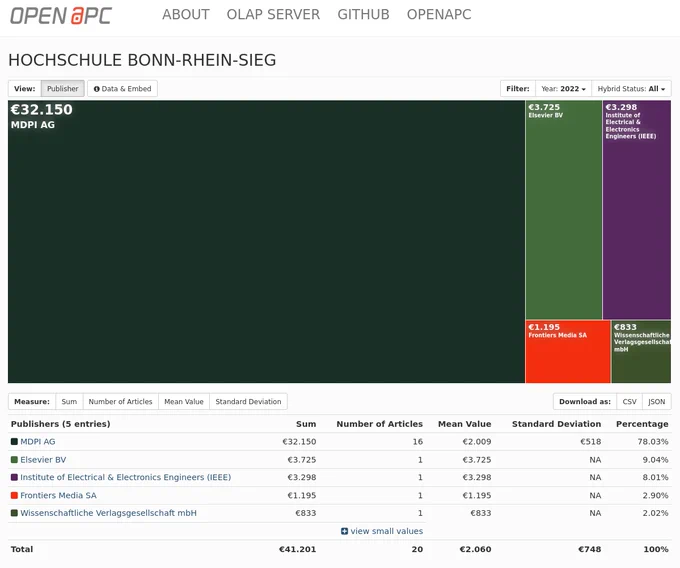Open the OLAP SERVER menu item
The height and width of the screenshot is (568, 680).
tap(273, 14)
